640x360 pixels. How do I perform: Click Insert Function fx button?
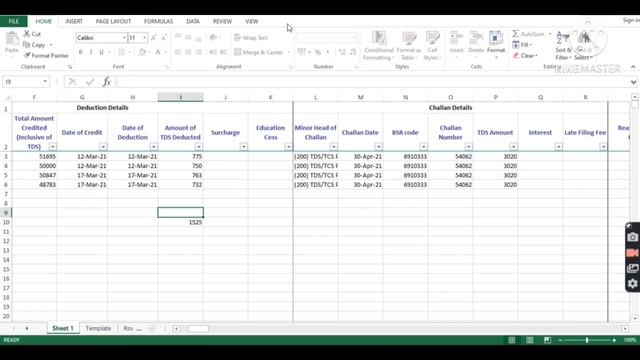point(107,82)
